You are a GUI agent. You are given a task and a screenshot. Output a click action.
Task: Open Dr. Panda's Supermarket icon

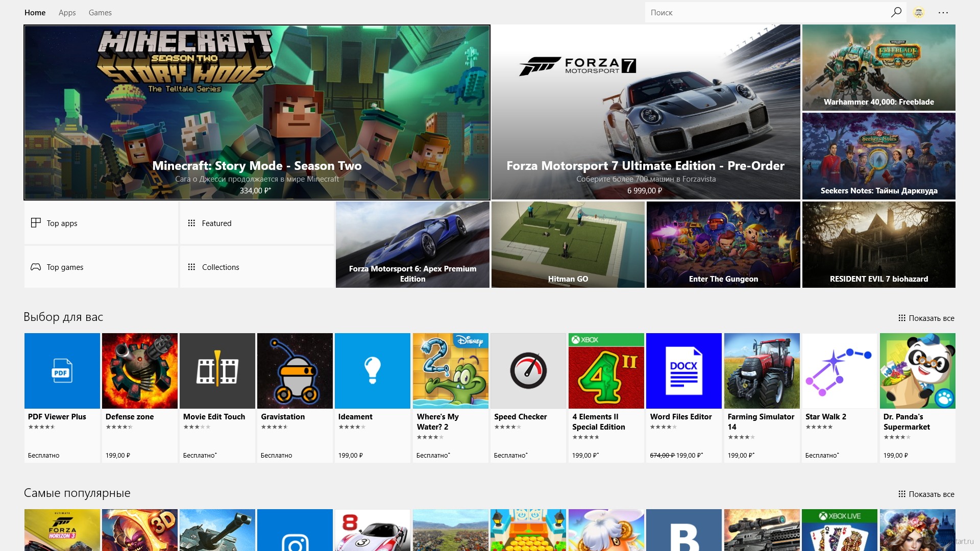coord(918,371)
